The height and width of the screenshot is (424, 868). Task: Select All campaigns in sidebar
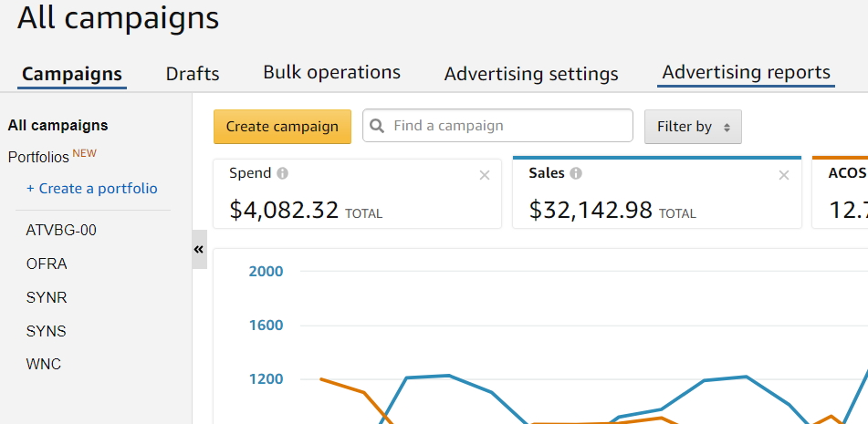tap(58, 126)
